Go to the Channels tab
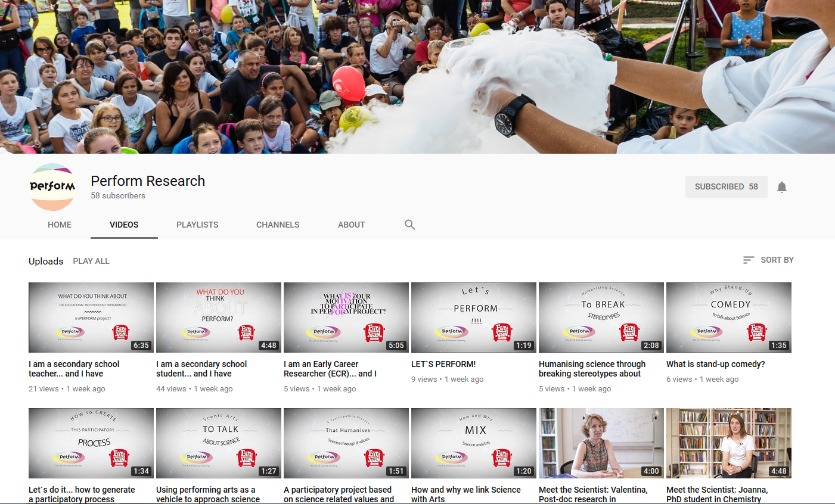 pos(278,225)
